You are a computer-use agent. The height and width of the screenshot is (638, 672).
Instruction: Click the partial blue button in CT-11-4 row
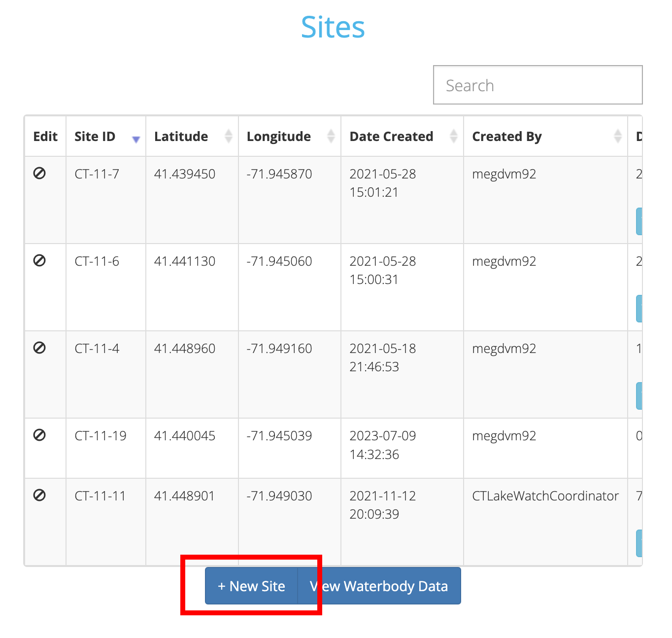click(639, 396)
